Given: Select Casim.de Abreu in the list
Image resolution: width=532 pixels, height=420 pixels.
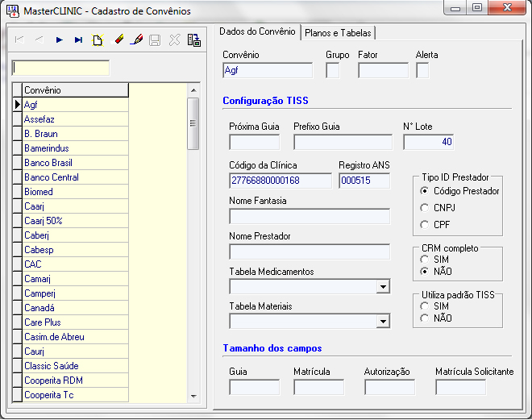Looking at the screenshot, I should coord(75,337).
